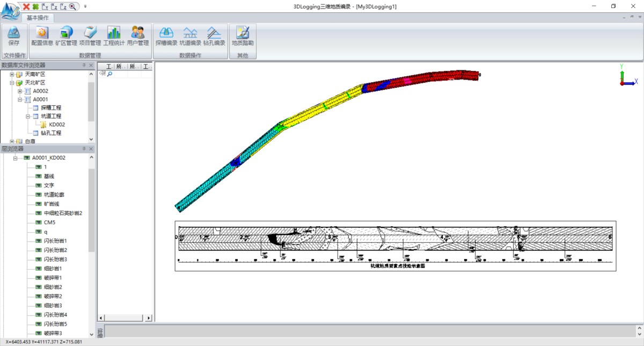
Task: Toggle visibility of CM5 layer
Action: pos(39,222)
